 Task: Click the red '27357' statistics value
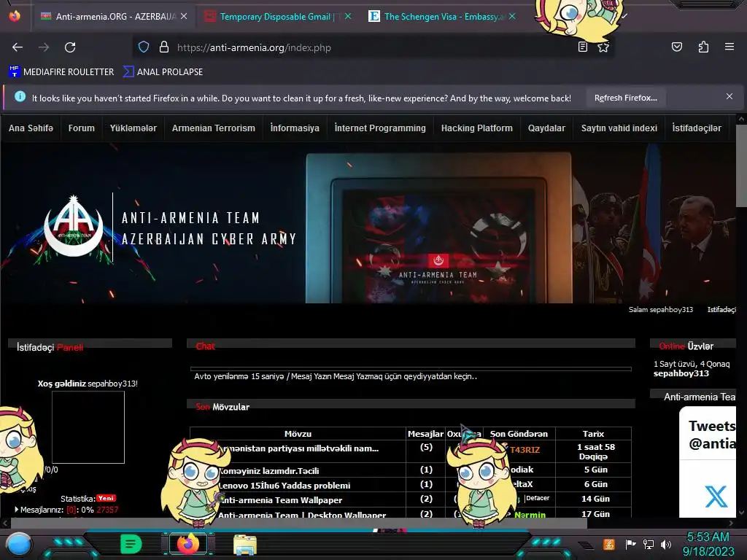pyautogui.click(x=107, y=510)
